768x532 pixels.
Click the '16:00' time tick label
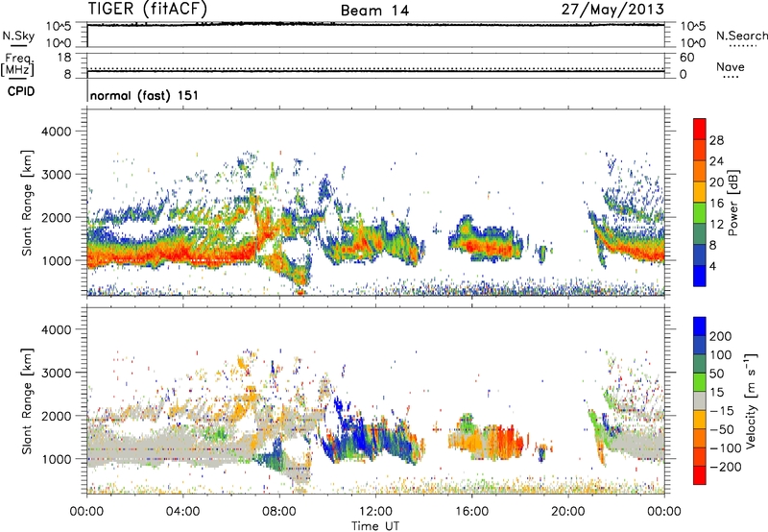click(x=471, y=512)
